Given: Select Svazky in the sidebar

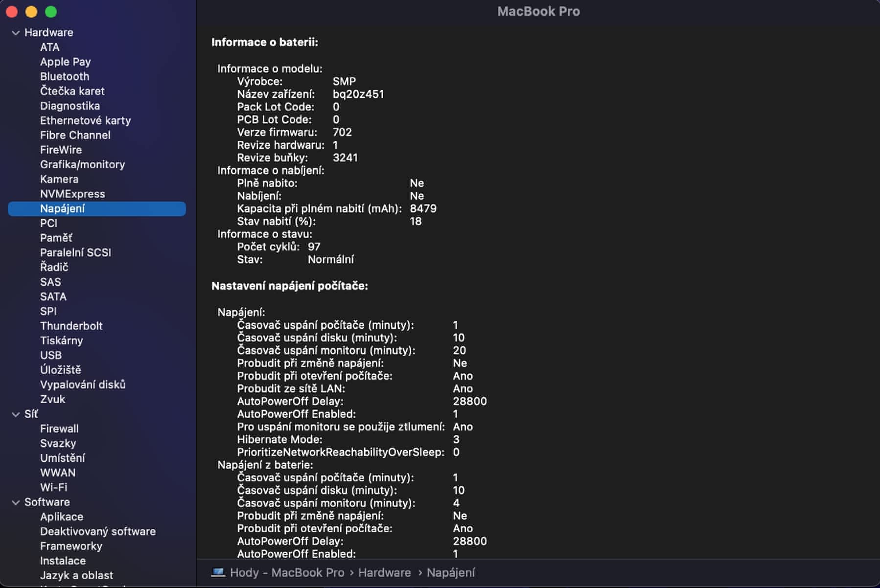Looking at the screenshot, I should coord(58,443).
